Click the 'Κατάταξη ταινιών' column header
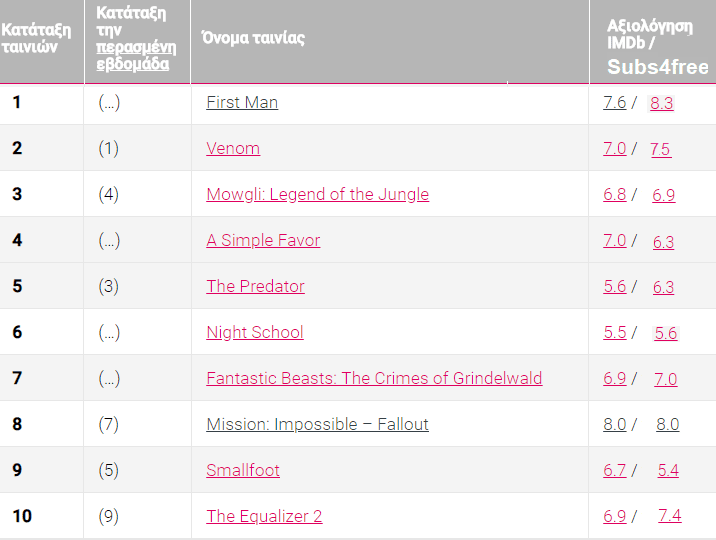This screenshot has height=540, width=716. click(36, 38)
